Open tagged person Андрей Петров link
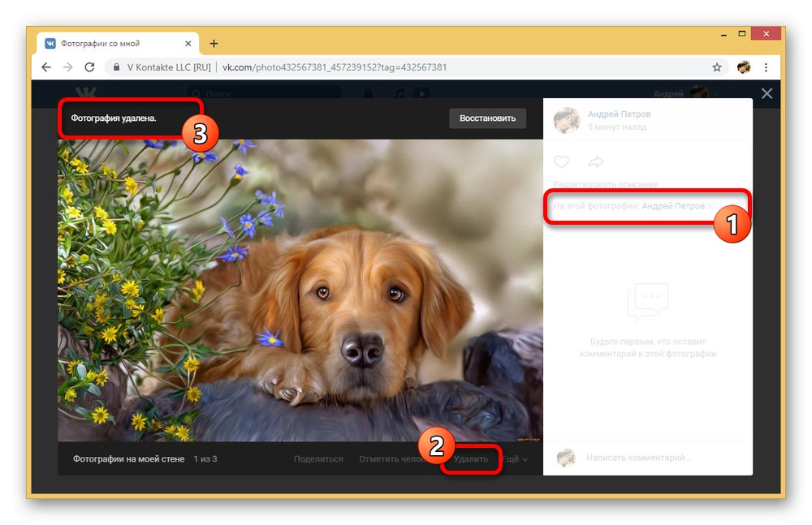 [672, 206]
